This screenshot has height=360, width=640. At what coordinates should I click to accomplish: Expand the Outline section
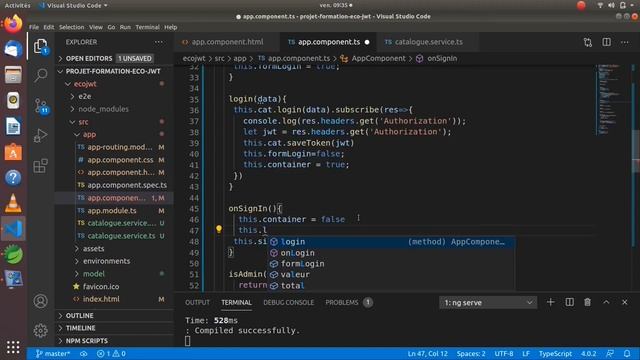click(80, 316)
